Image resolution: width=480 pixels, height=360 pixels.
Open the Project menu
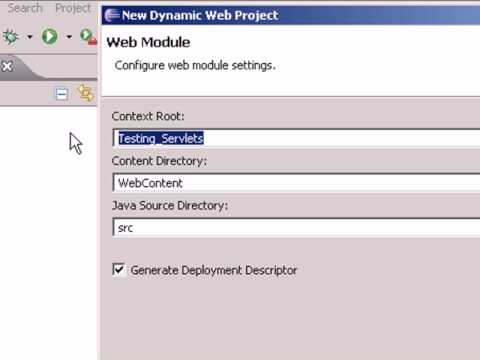pos(73,8)
